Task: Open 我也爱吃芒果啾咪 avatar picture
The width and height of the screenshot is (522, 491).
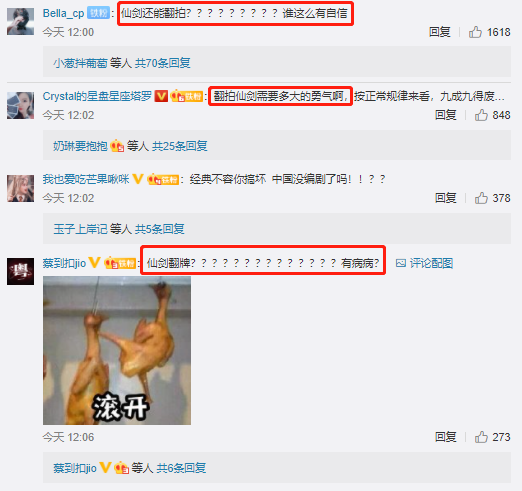Action: [x=20, y=188]
